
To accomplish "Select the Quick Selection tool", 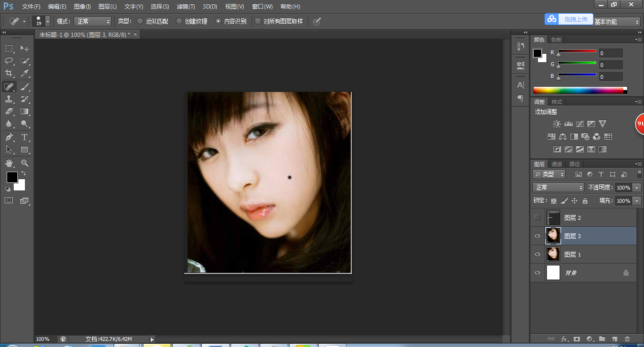I will coord(25,61).
